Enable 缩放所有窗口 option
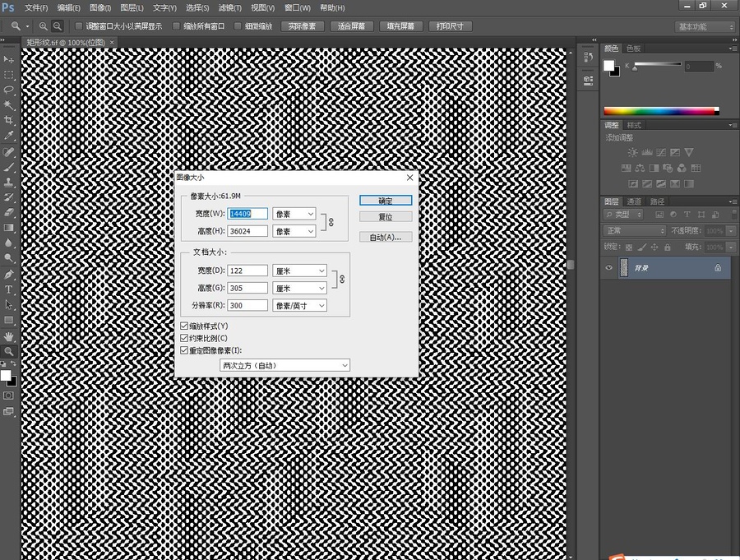Viewport: 740px width, 560px height. point(176,26)
